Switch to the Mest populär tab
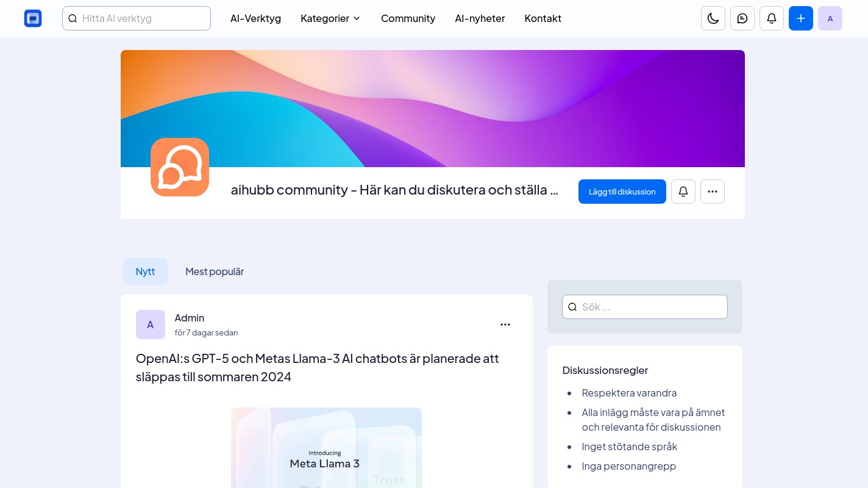868x488 pixels. [215, 271]
